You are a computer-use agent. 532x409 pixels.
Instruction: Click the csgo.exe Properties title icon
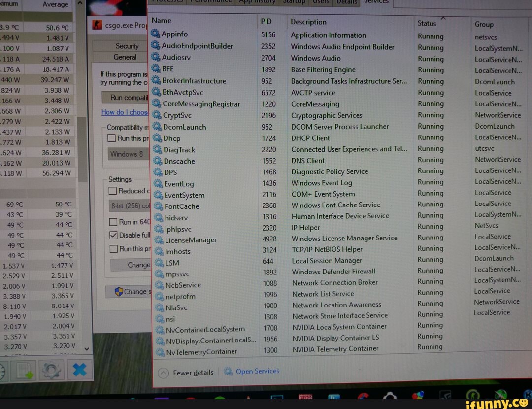pyautogui.click(x=97, y=25)
